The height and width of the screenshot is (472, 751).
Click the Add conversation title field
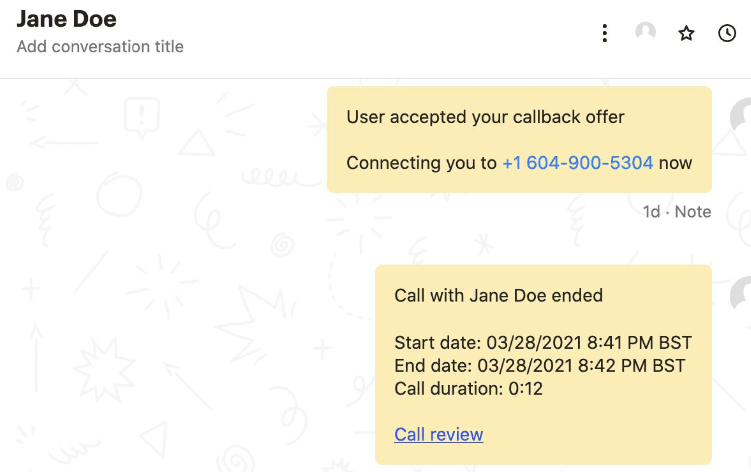[x=100, y=46]
